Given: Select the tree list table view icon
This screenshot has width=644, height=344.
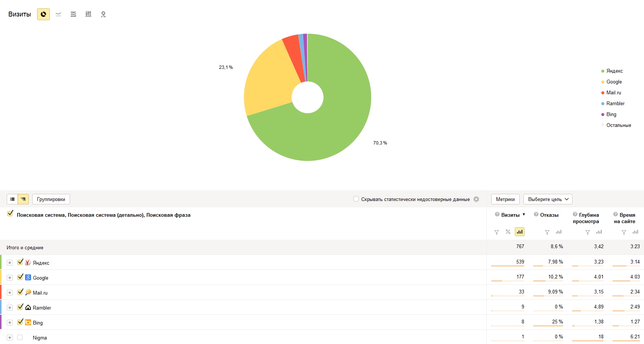Looking at the screenshot, I should (x=23, y=199).
